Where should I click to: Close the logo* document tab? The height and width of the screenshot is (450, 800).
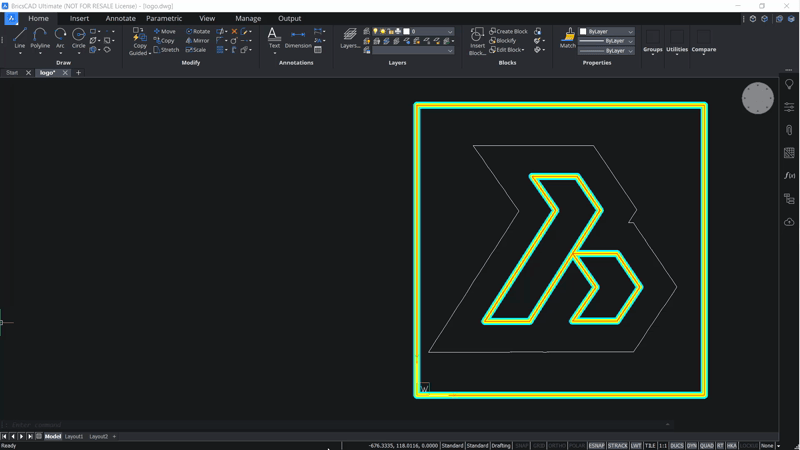point(65,72)
